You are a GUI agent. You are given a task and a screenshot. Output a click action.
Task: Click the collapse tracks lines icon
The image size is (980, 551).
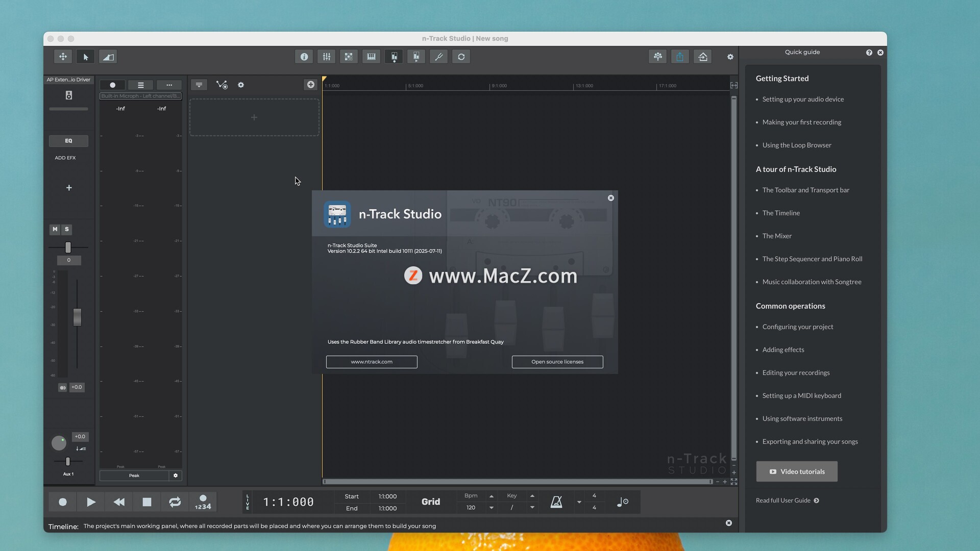click(x=199, y=85)
